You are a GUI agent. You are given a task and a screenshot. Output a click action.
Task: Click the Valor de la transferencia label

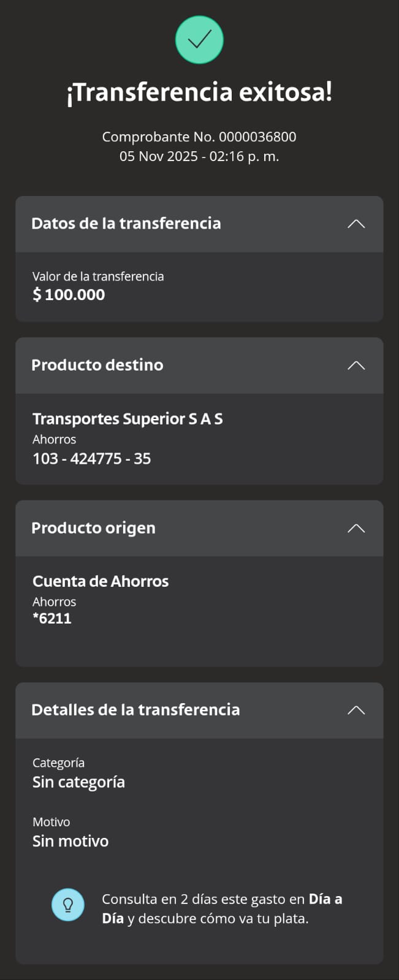98,276
